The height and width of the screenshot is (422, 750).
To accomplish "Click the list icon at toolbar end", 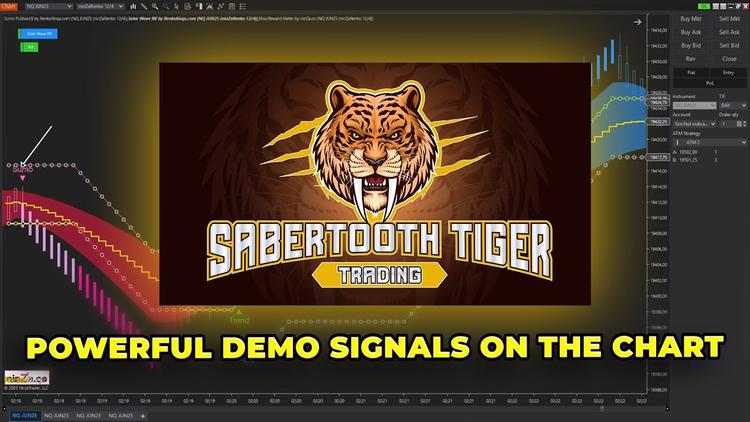I will point(243,6).
